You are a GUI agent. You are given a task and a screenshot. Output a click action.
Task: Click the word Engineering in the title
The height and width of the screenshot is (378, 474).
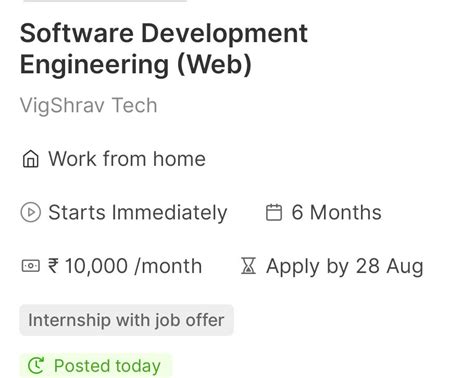coord(94,65)
